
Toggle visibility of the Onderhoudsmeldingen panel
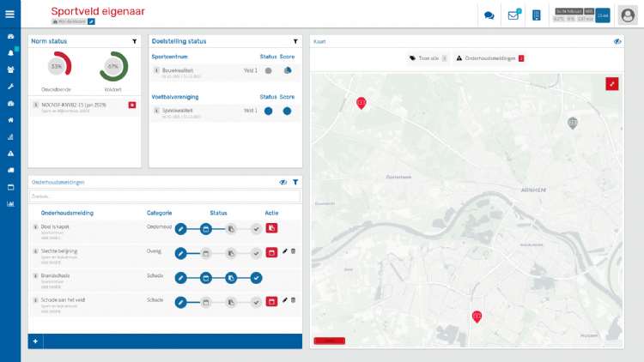(283, 182)
